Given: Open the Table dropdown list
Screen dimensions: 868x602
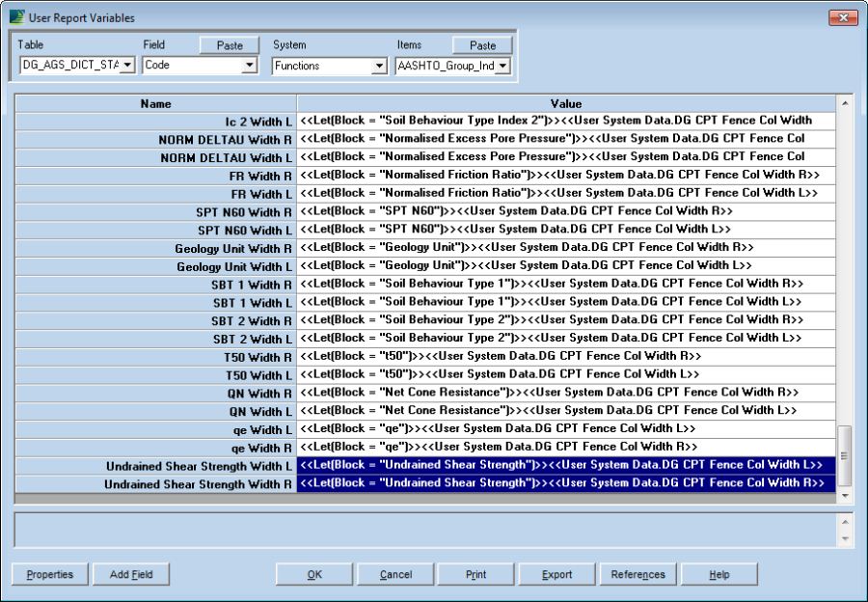Looking at the screenshot, I should point(126,66).
